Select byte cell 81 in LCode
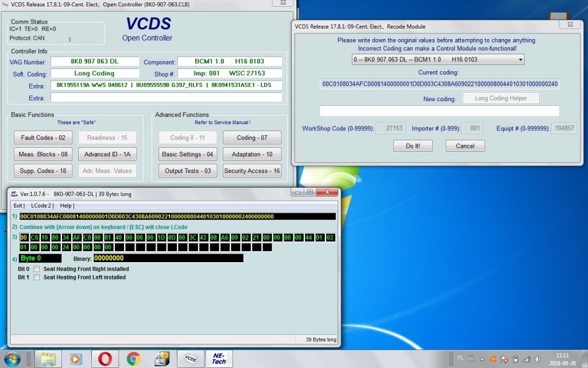This screenshot has width=588, height=368. (x=108, y=237)
